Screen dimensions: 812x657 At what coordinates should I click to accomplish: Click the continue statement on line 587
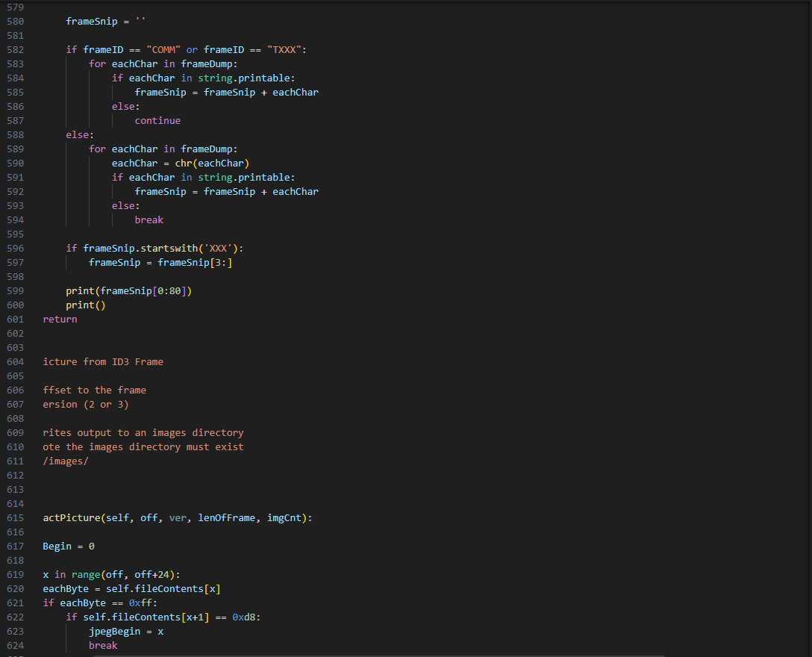pos(157,120)
